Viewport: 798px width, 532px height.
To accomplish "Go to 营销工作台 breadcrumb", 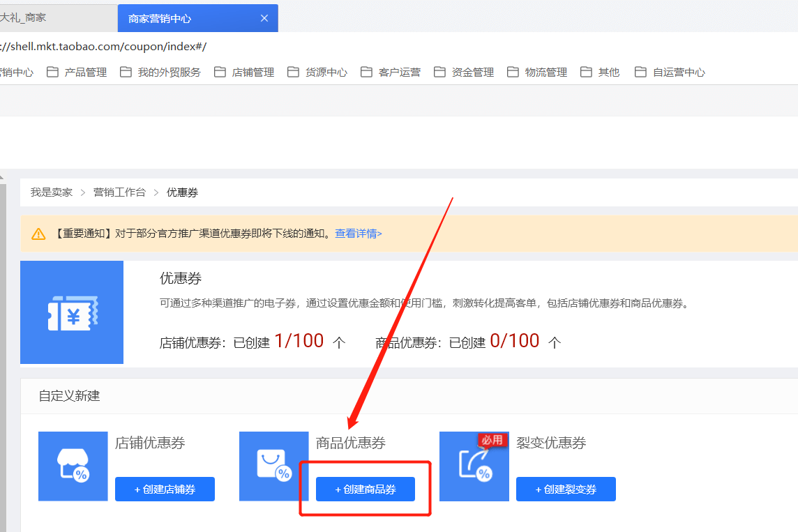I will 119,192.
